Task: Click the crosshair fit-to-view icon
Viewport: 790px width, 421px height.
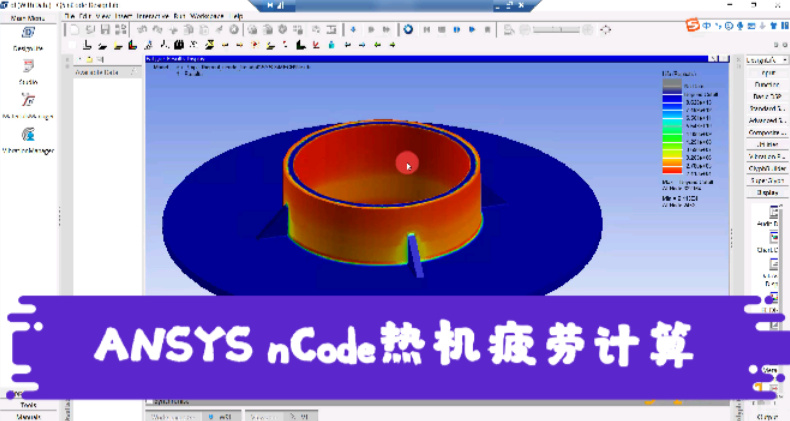Action: coord(606,30)
